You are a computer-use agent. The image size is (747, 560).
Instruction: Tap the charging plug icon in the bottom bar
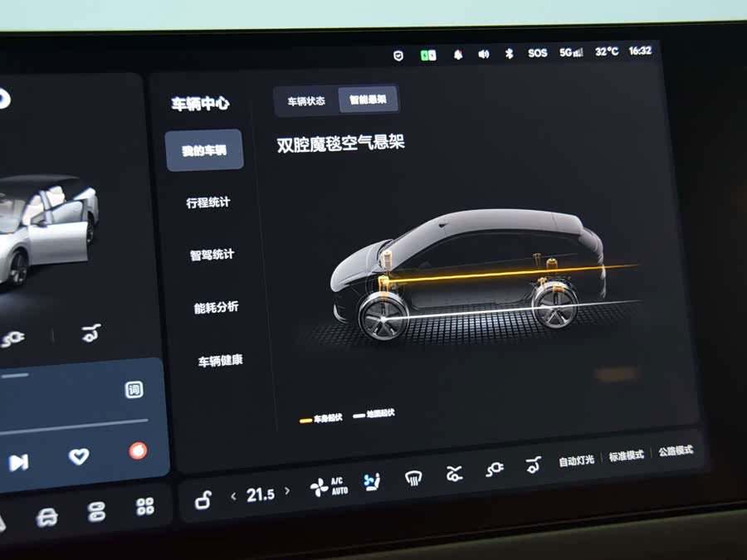tap(495, 469)
